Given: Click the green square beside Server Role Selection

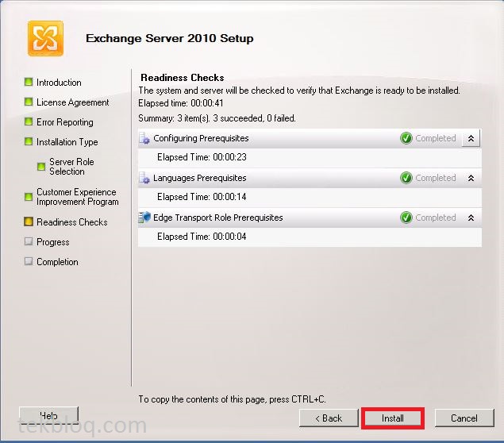Looking at the screenshot, I should [41, 167].
